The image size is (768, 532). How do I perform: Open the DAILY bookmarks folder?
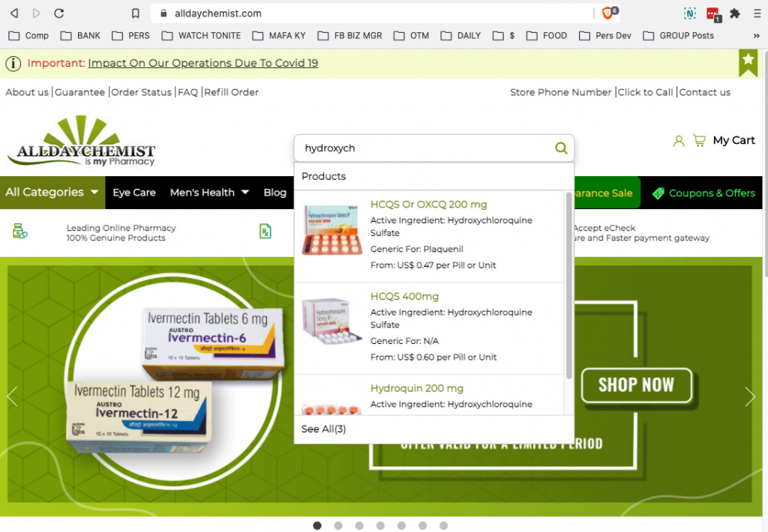(460, 36)
